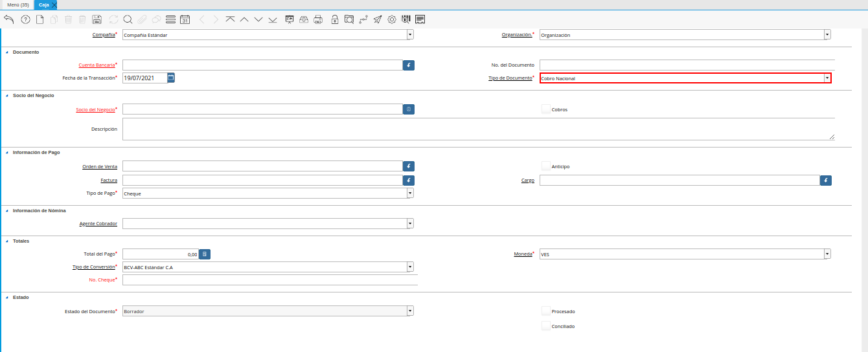Image resolution: width=868 pixels, height=352 pixels.
Task: Click the undo changes arrow icon
Action: [x=9, y=19]
